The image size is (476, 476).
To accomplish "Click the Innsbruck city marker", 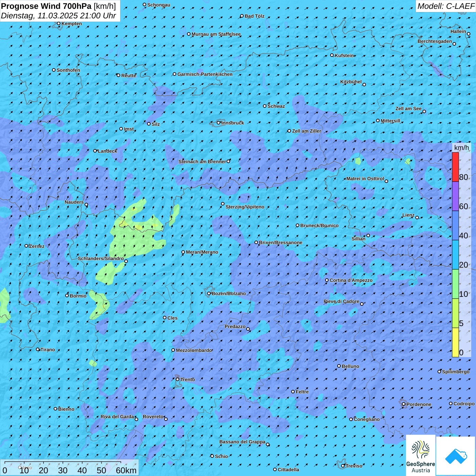I will pyautogui.click(x=219, y=123).
